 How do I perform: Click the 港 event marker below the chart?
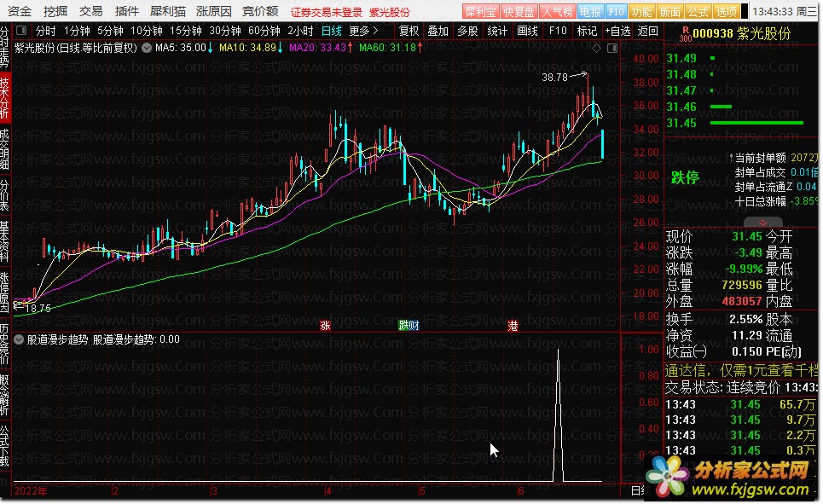tap(513, 326)
